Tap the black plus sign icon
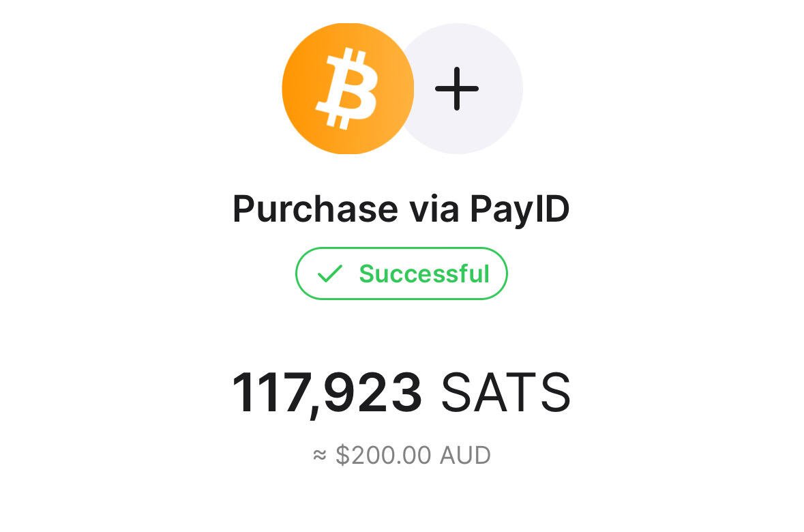Viewport: 804px width, 532px height. point(456,89)
